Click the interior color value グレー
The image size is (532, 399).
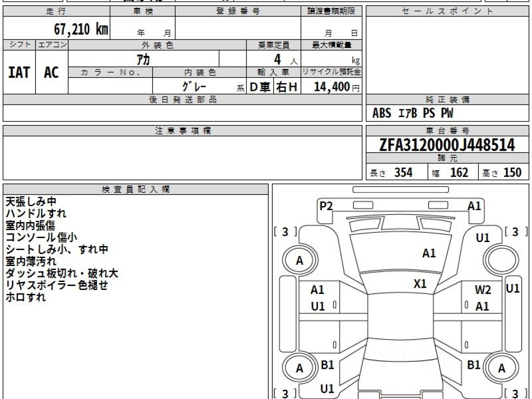point(194,86)
